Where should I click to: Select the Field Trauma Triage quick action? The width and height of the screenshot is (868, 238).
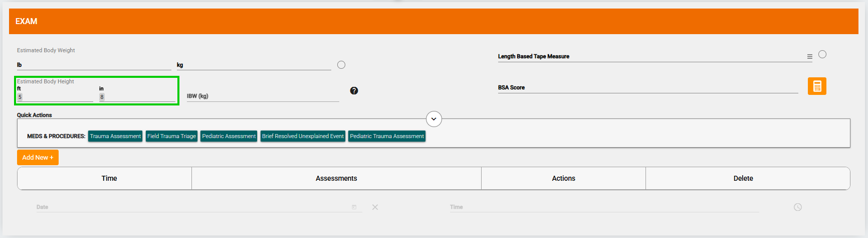[171, 136]
